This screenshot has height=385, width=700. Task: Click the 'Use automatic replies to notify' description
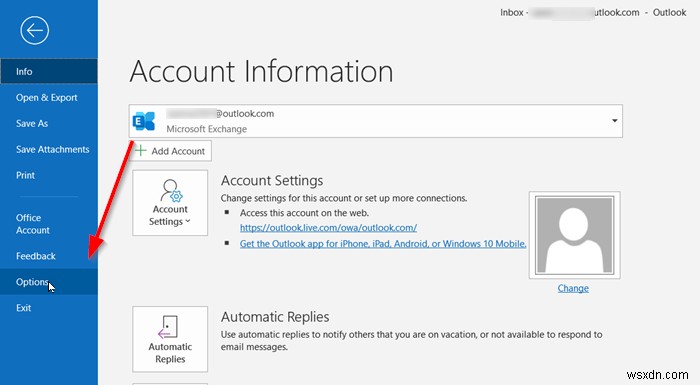(x=412, y=340)
